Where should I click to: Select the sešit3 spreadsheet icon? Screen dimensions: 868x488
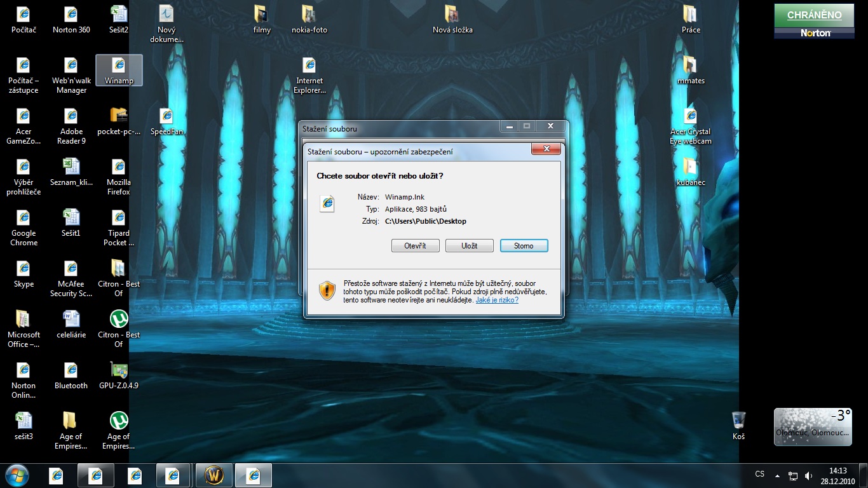pos(24,426)
